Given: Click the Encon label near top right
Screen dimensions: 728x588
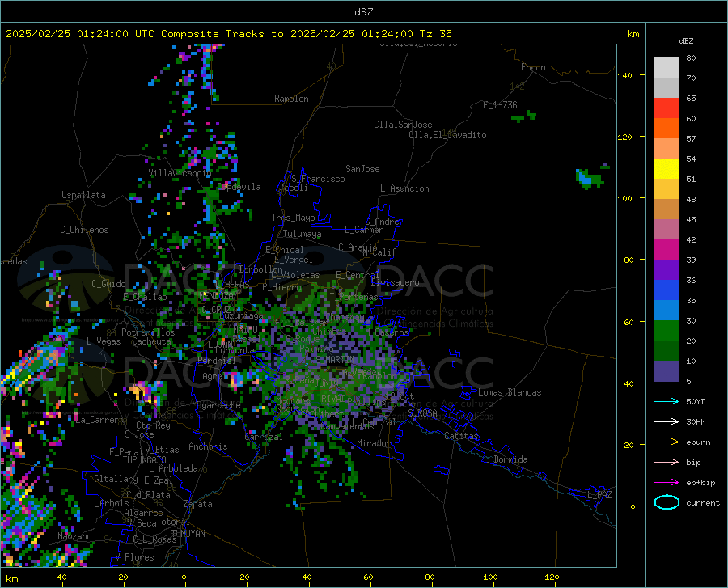Looking at the screenshot, I should tap(533, 67).
